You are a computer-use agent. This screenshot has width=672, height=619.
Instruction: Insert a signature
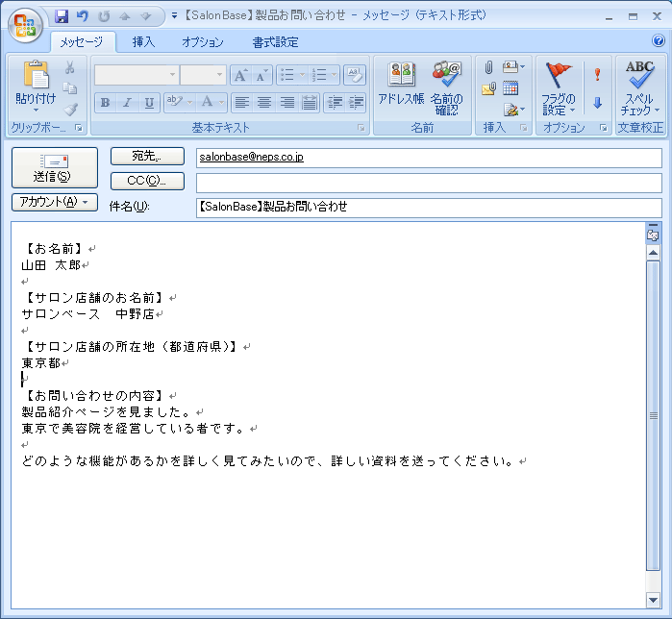(513, 110)
